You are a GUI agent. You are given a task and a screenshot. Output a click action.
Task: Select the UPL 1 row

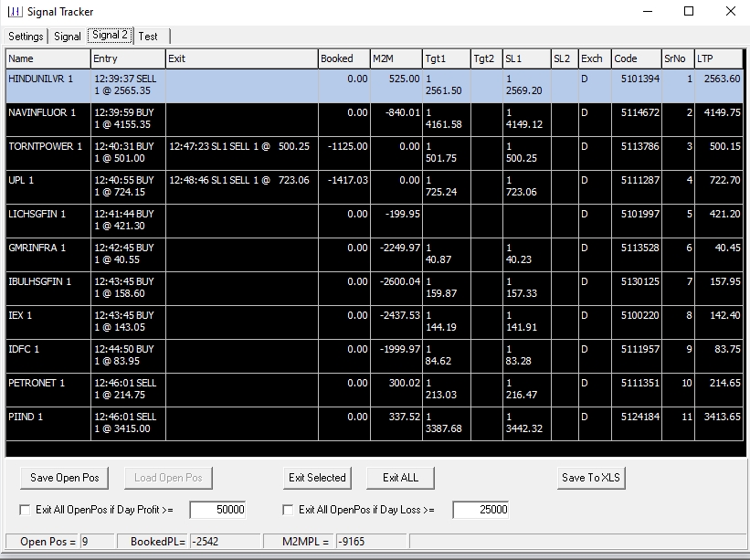tap(375, 187)
